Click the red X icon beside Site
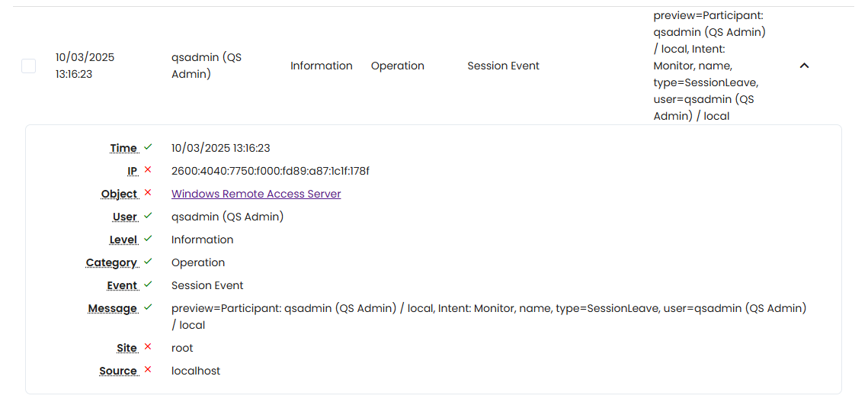The height and width of the screenshot is (402, 868). [x=148, y=347]
